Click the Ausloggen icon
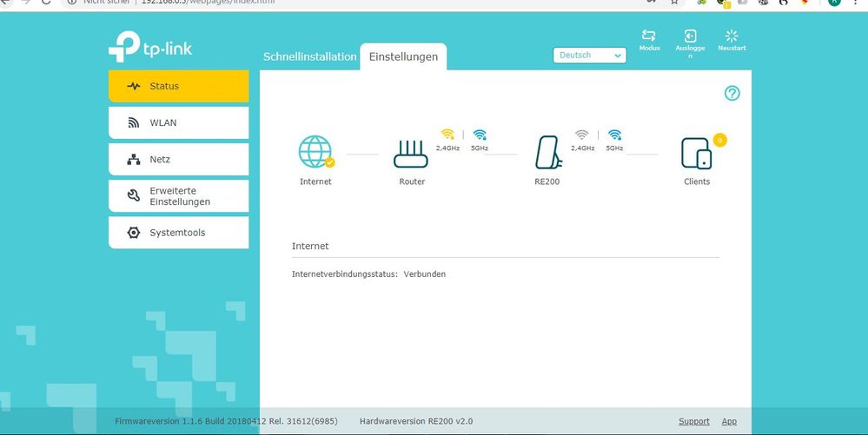 pos(690,36)
